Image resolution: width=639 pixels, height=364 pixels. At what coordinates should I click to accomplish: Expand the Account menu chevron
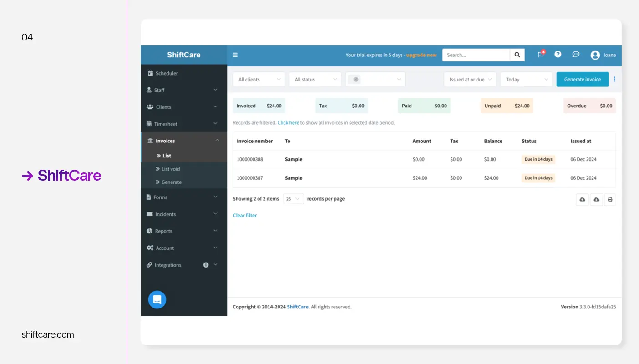coord(215,248)
